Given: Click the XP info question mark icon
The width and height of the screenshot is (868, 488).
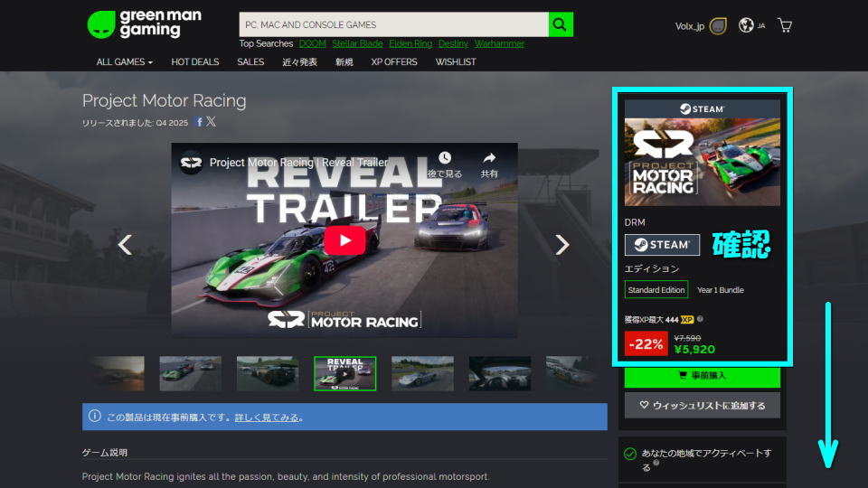Looking at the screenshot, I should coord(700,319).
